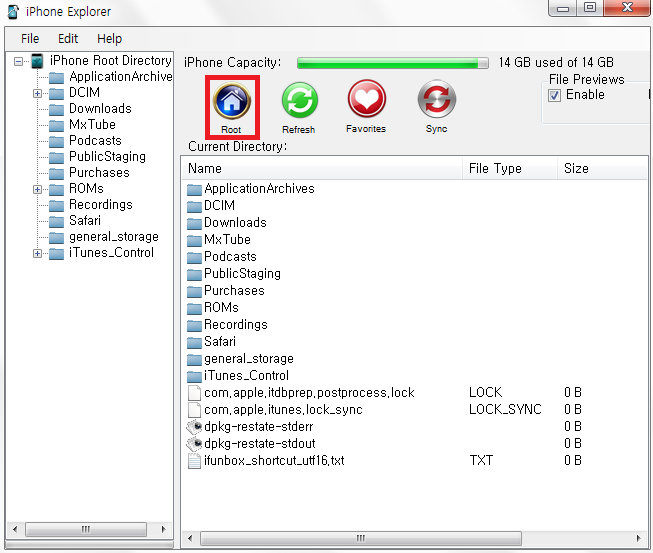653x553 pixels.
Task: Click tree panel right scroll arrow
Action: coord(164,529)
